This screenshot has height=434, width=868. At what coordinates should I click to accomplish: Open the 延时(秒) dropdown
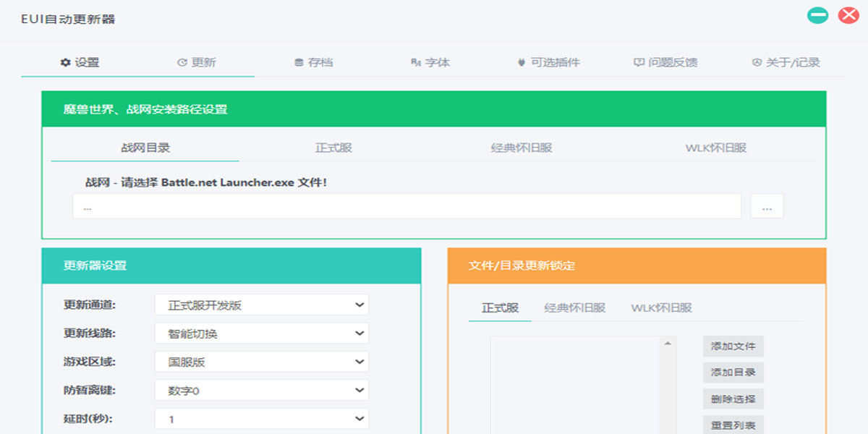262,419
